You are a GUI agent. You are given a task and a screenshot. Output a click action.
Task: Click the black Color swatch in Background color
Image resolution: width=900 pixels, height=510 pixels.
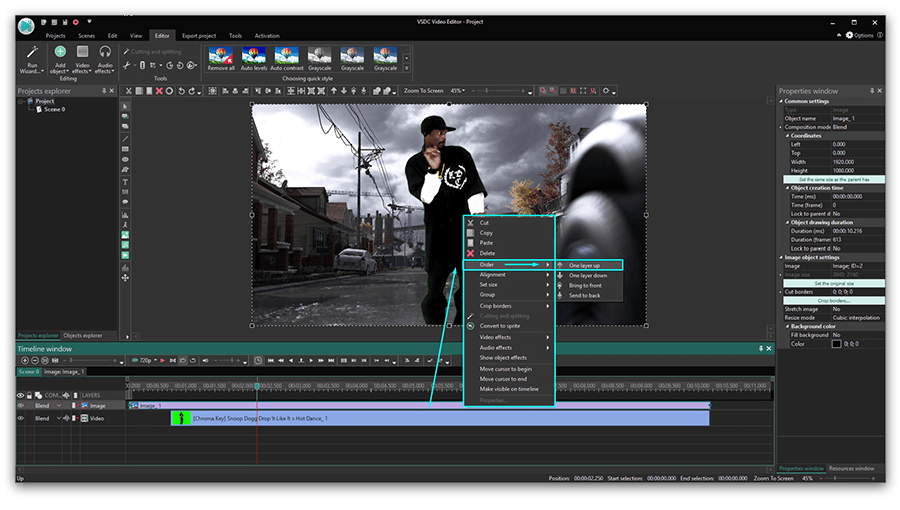(x=837, y=343)
